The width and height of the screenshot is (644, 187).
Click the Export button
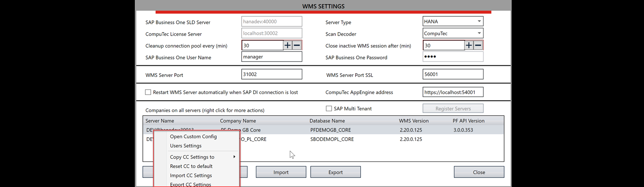pyautogui.click(x=335, y=172)
